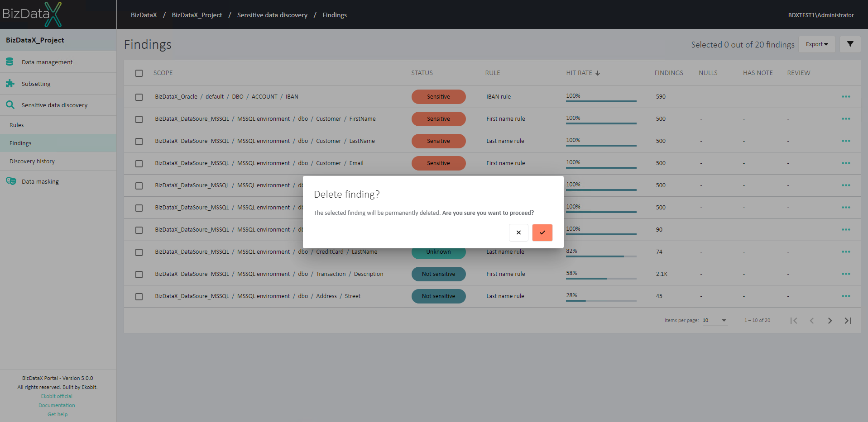
Task: Open Data management in the sidebar
Action: tap(58, 62)
